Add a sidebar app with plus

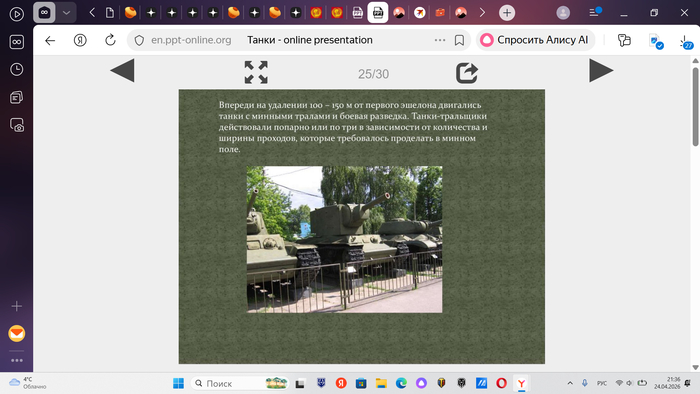(x=17, y=306)
